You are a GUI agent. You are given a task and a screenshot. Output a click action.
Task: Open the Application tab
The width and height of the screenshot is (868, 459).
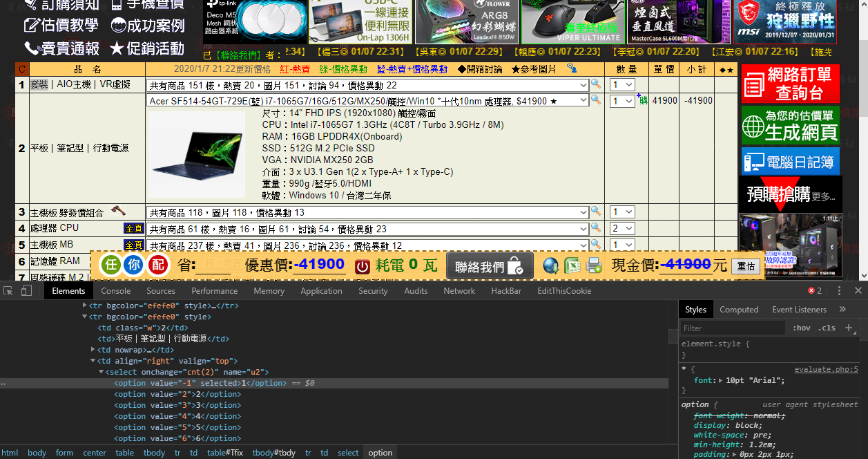pyautogui.click(x=321, y=291)
